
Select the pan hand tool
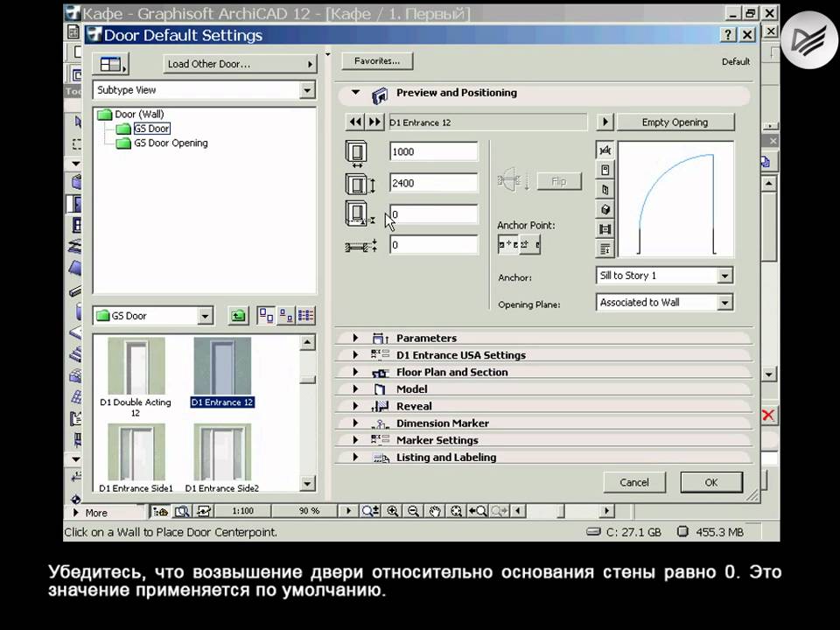(435, 511)
